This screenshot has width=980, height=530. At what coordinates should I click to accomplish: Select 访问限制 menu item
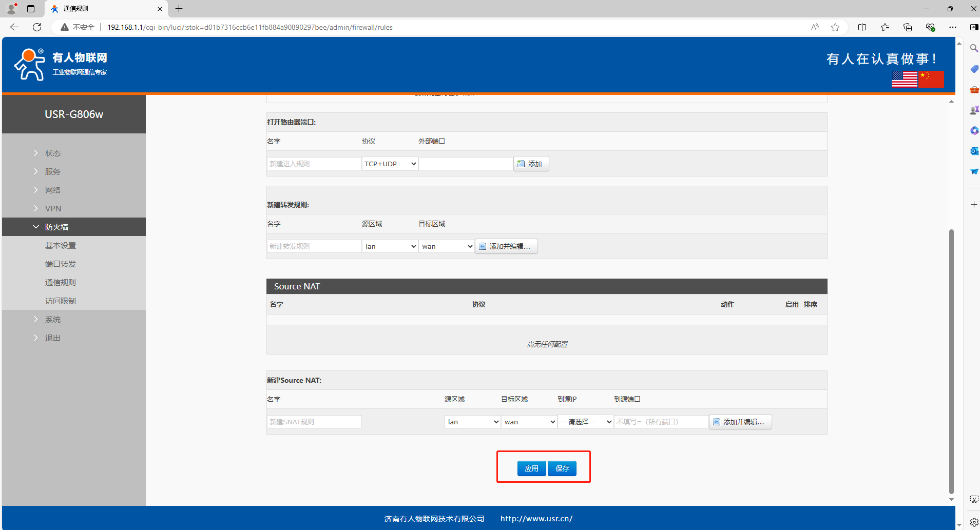tap(61, 301)
